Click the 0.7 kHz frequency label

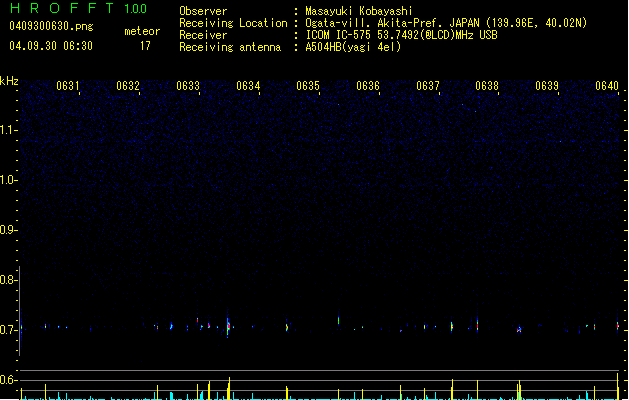8,330
